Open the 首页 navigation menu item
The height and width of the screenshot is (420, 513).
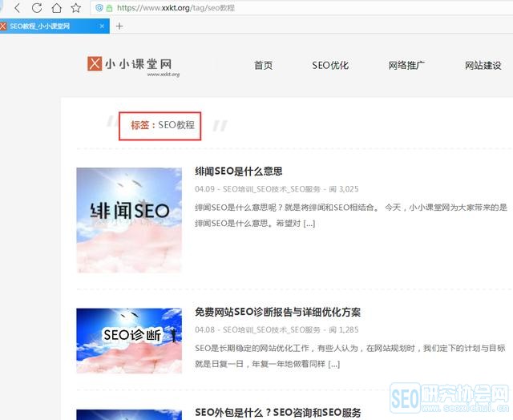click(264, 66)
